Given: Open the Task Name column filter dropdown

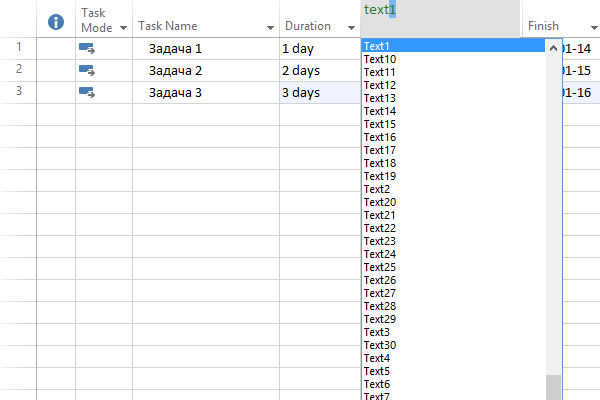Looking at the screenshot, I should (270, 28).
